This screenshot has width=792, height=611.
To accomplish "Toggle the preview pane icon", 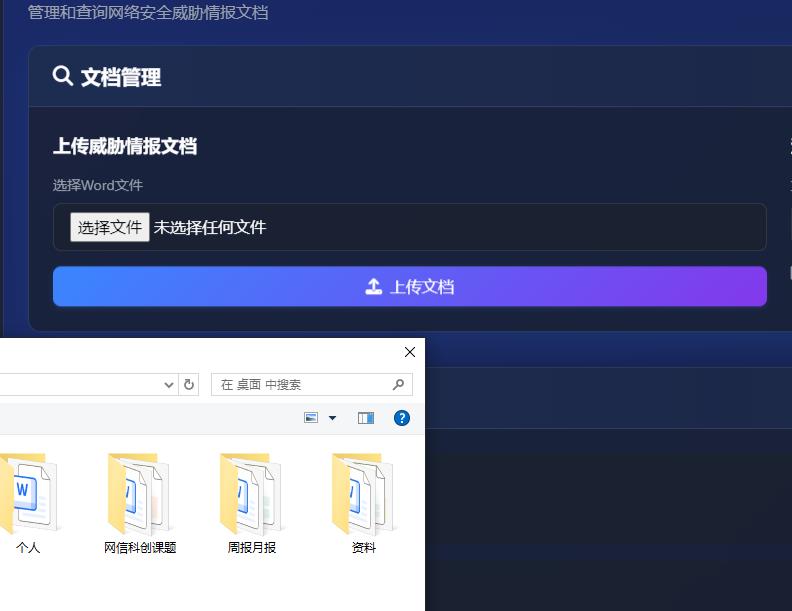I will click(x=366, y=418).
